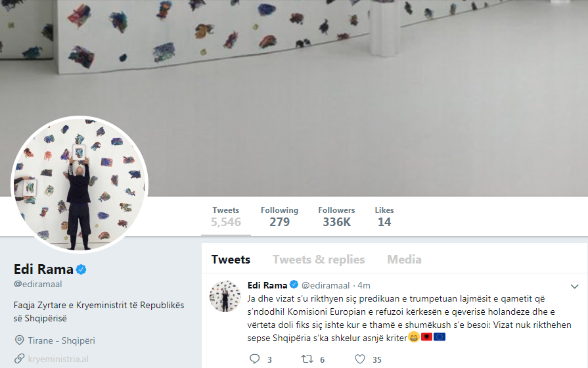The image size is (588, 368).
Task: Open the Media tab
Action: pyautogui.click(x=404, y=259)
